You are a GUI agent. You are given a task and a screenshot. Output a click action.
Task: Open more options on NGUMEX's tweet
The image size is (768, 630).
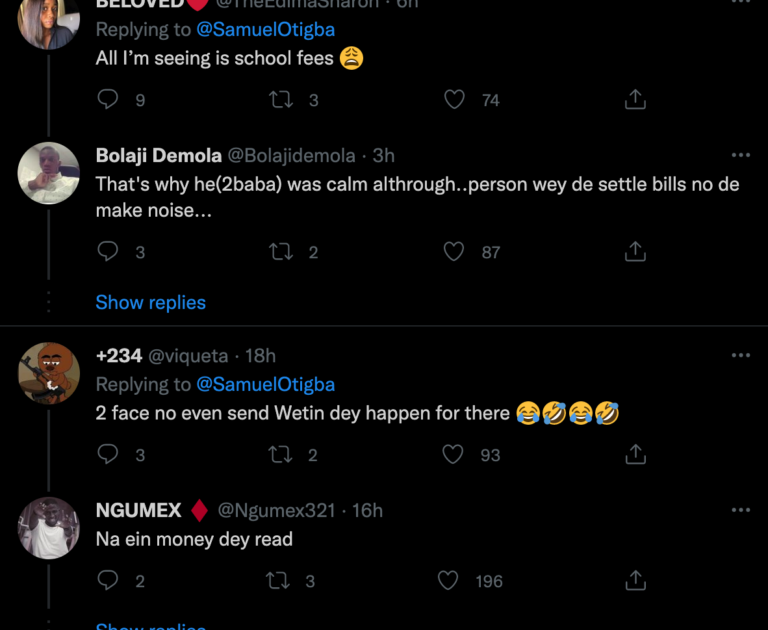coord(740,510)
